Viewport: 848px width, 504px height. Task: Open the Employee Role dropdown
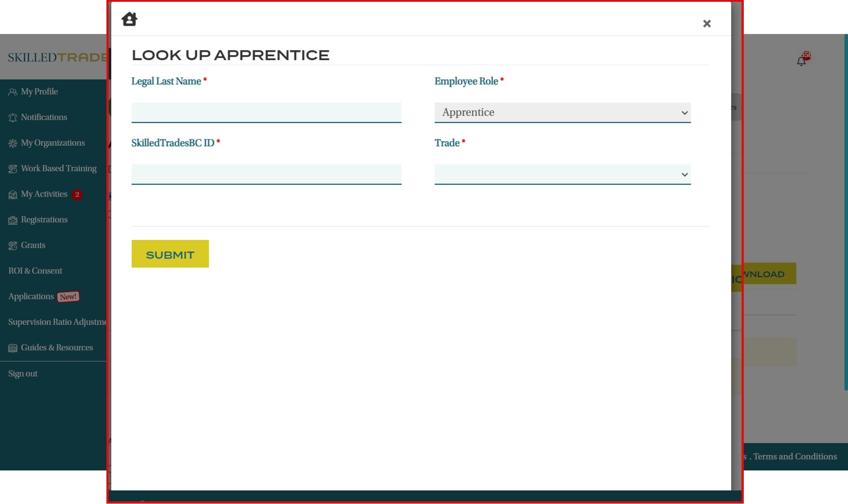point(562,113)
